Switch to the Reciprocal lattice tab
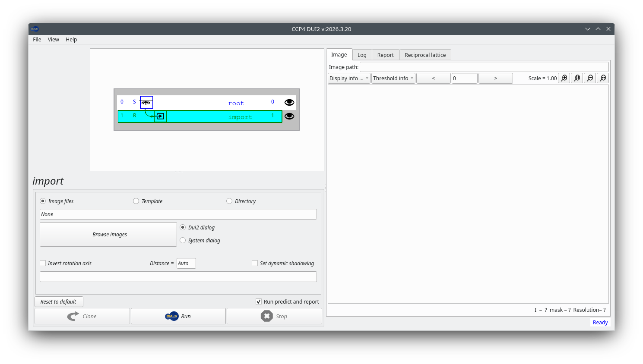 [x=425, y=55]
